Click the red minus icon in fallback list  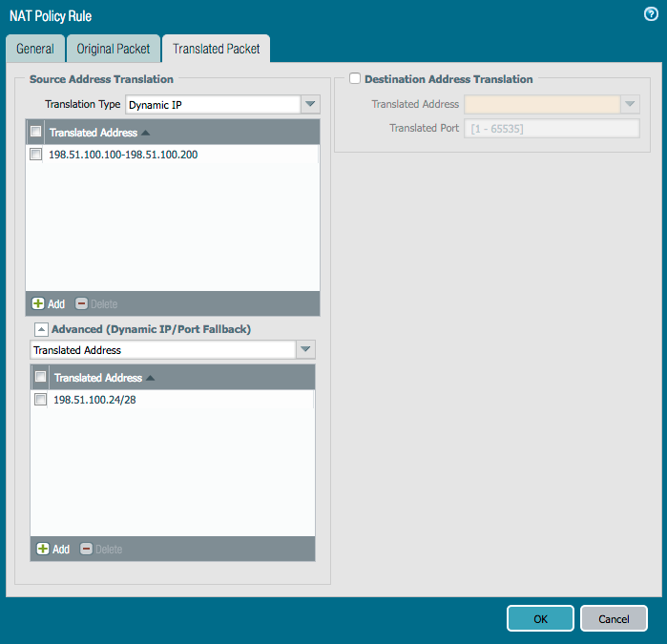pos(86,549)
